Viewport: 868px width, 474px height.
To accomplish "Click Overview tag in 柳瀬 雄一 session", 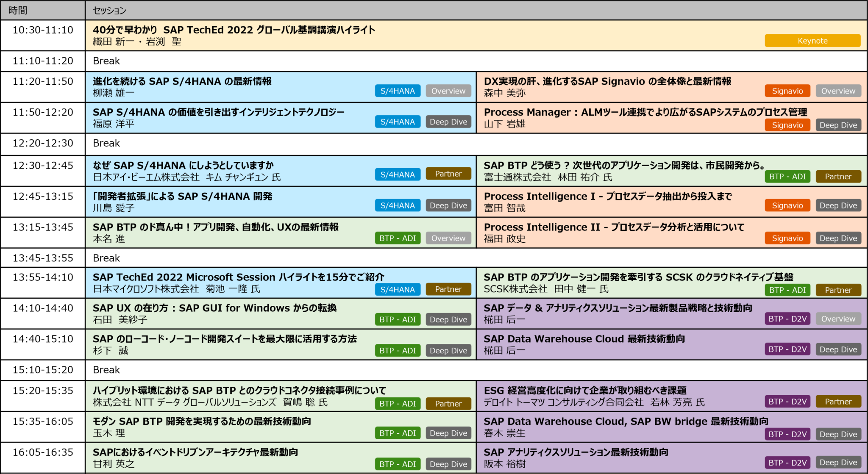I will [x=448, y=91].
